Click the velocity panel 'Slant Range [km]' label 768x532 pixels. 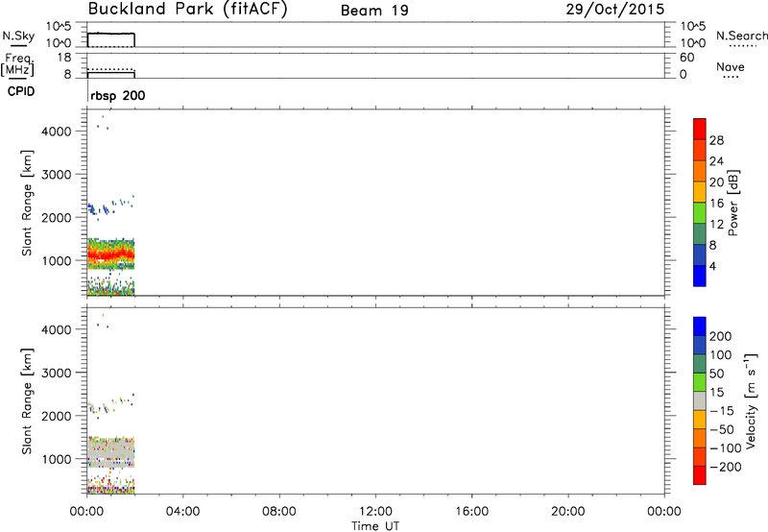pyautogui.click(x=27, y=401)
